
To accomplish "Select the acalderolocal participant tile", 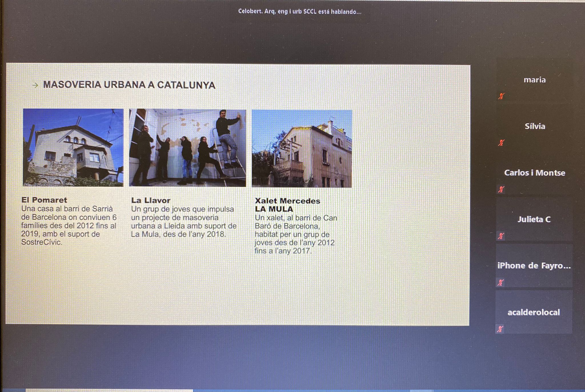I will tap(533, 312).
